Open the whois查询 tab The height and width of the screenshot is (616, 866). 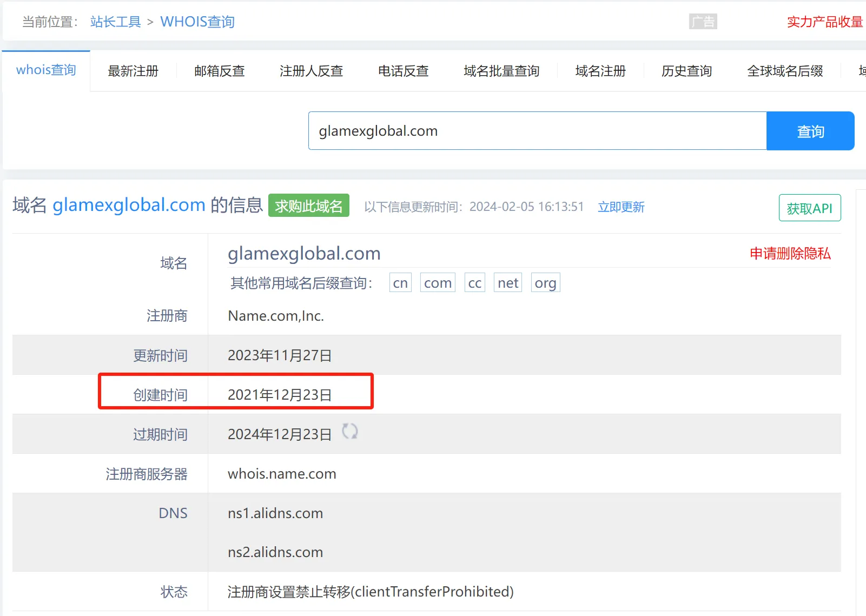[46, 70]
